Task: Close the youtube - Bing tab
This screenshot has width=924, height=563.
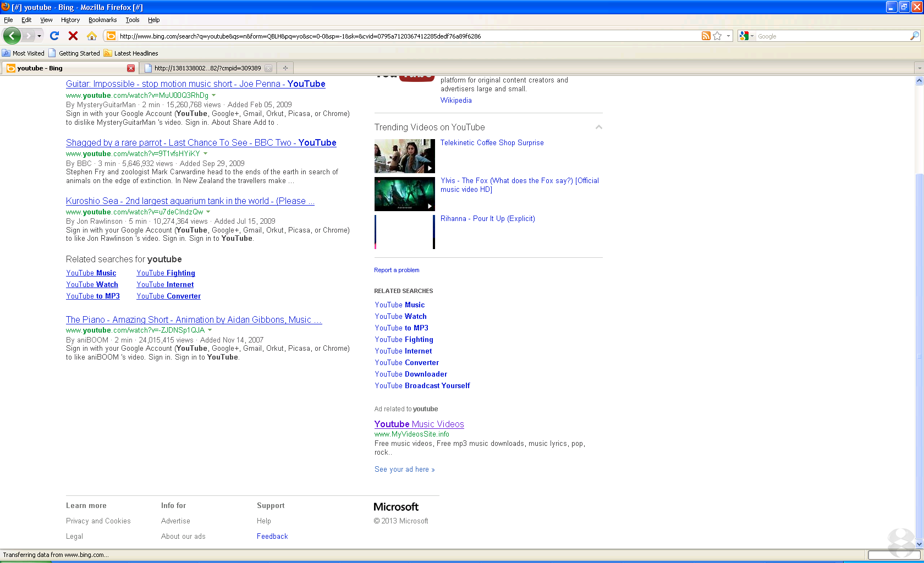Action: click(131, 68)
